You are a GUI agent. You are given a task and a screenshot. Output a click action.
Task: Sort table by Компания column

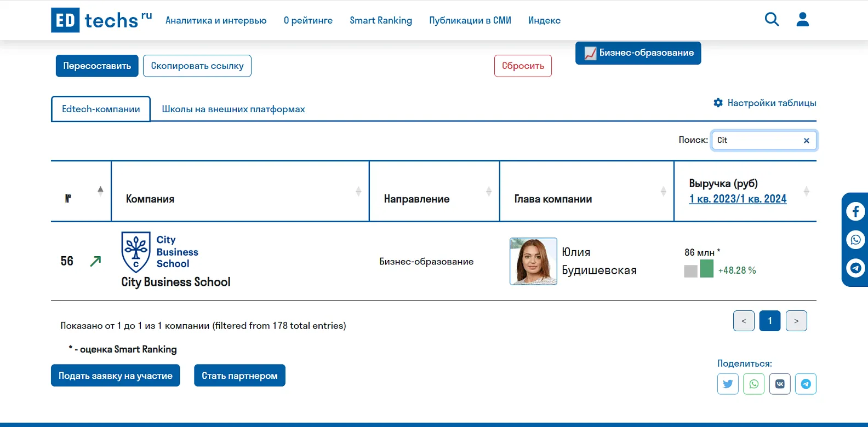point(358,191)
